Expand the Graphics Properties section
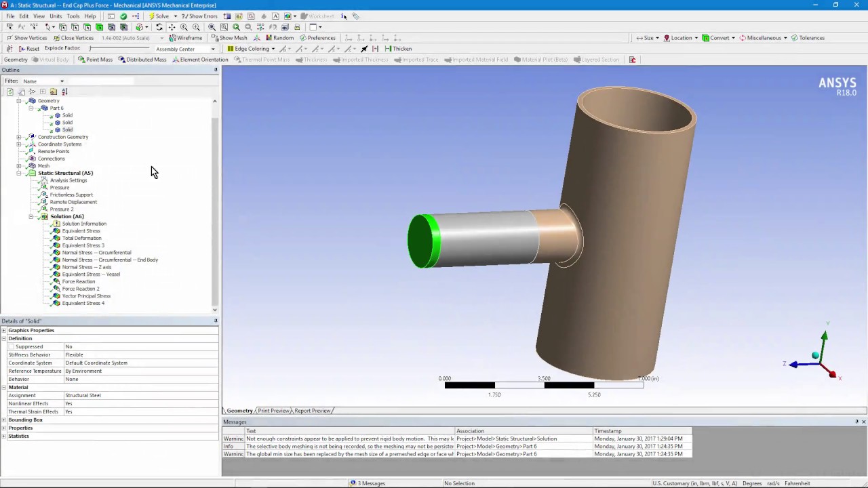The image size is (868, 488). (x=4, y=331)
